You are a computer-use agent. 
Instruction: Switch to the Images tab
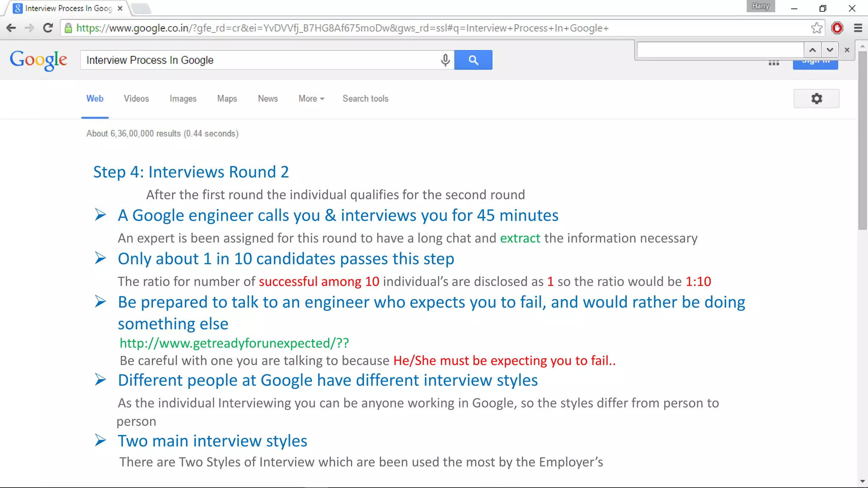[183, 99]
